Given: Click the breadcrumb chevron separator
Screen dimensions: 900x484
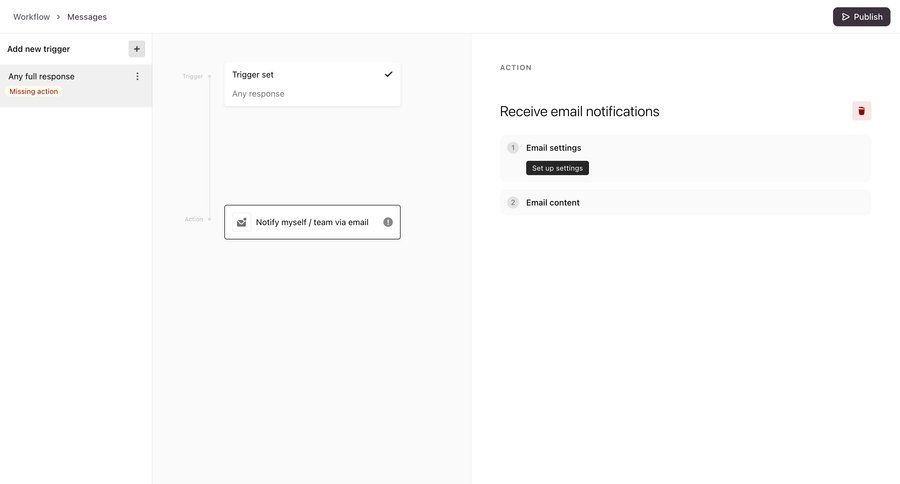Looking at the screenshot, I should tap(58, 17).
